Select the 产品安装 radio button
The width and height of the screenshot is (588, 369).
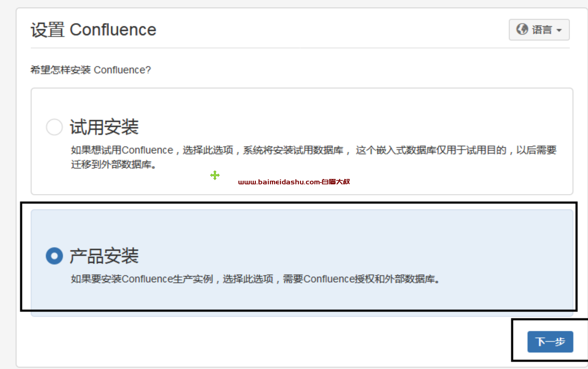54,256
